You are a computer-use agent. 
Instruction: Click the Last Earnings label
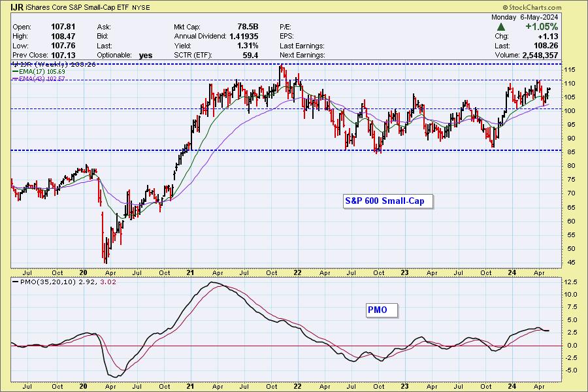302,46
